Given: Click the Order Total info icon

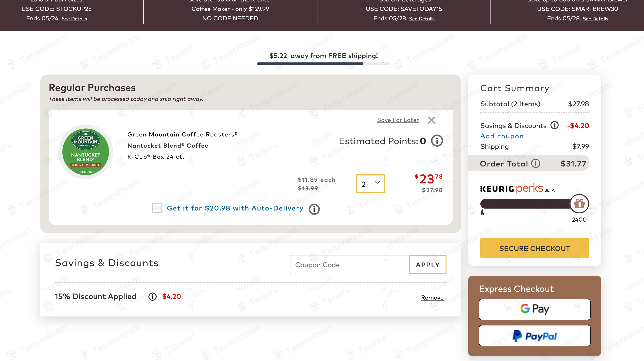Looking at the screenshot, I should coord(535,164).
